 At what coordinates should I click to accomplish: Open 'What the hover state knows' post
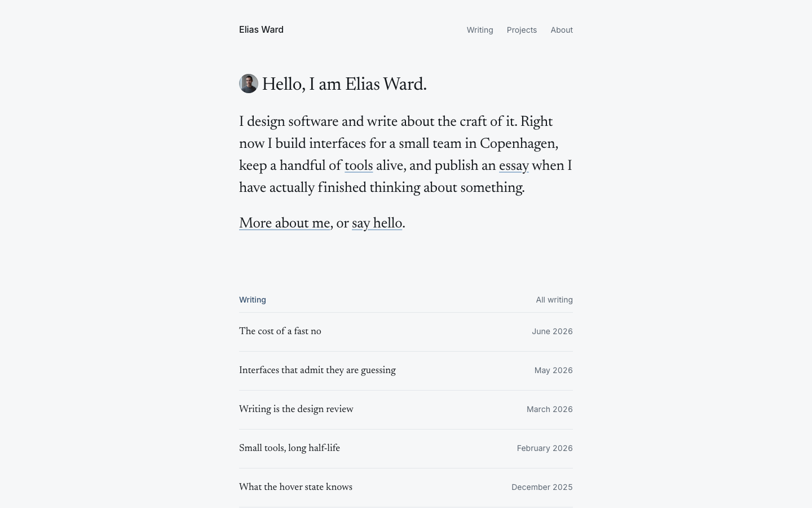point(295,488)
